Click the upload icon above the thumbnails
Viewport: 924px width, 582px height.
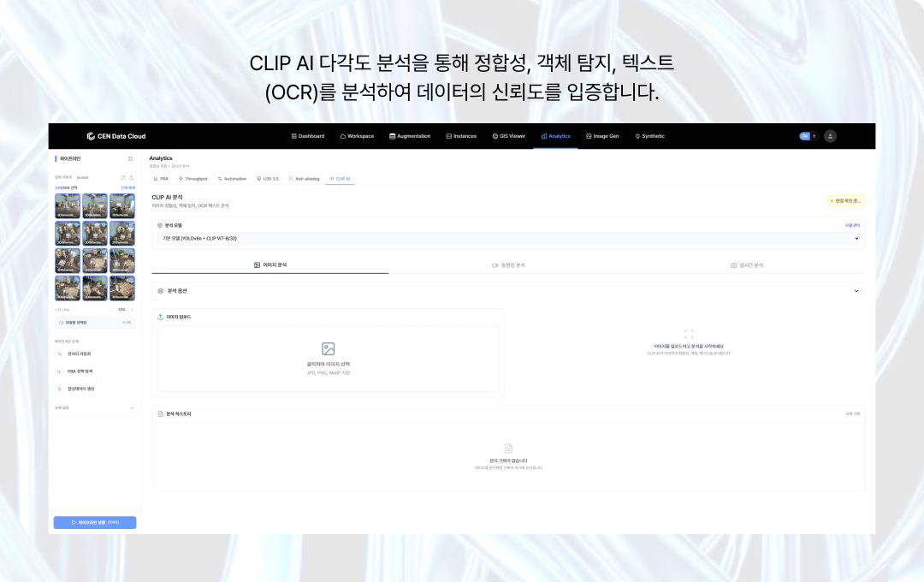click(x=131, y=177)
